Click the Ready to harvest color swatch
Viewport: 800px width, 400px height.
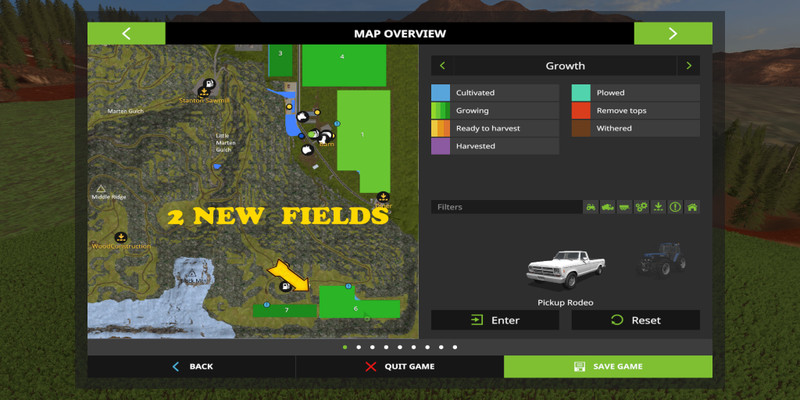click(x=440, y=128)
